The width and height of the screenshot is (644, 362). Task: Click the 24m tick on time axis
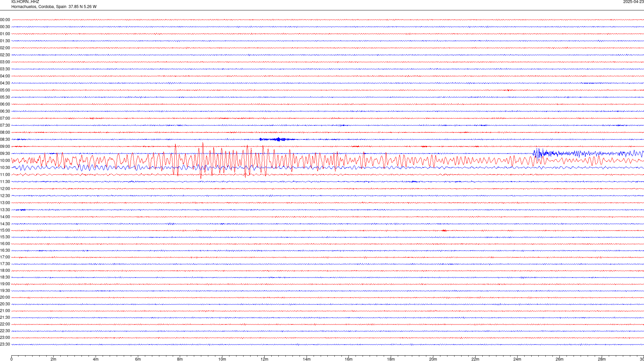pyautogui.click(x=517, y=359)
